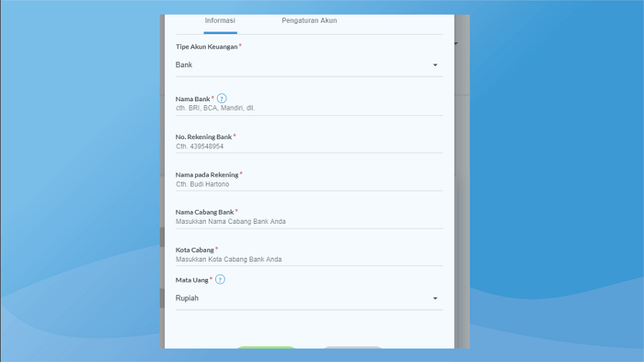
Task: Click the Mata Uang help icon
Action: click(220, 280)
